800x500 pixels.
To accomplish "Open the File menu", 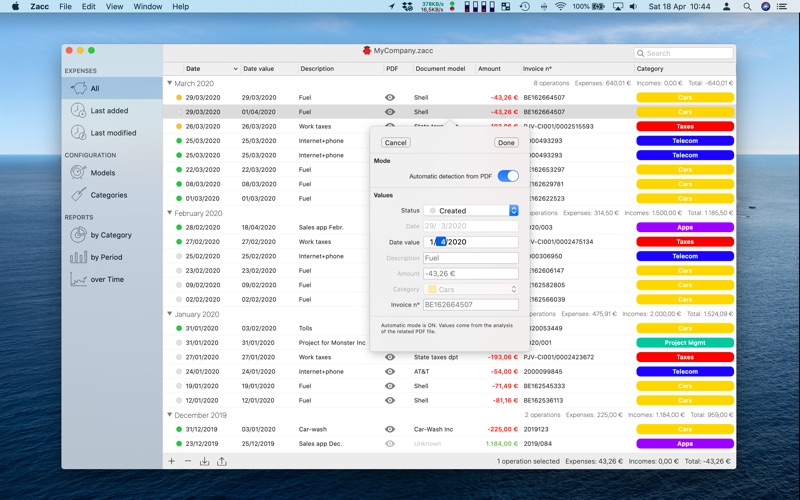I will coord(65,6).
